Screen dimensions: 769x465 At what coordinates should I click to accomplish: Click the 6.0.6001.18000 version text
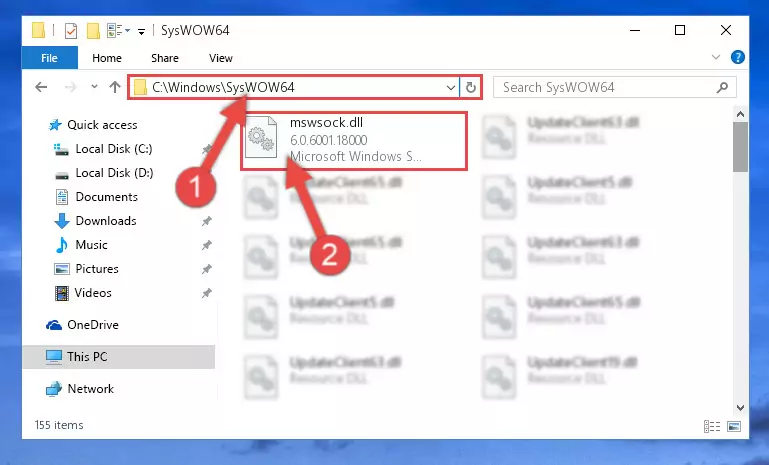(x=329, y=140)
